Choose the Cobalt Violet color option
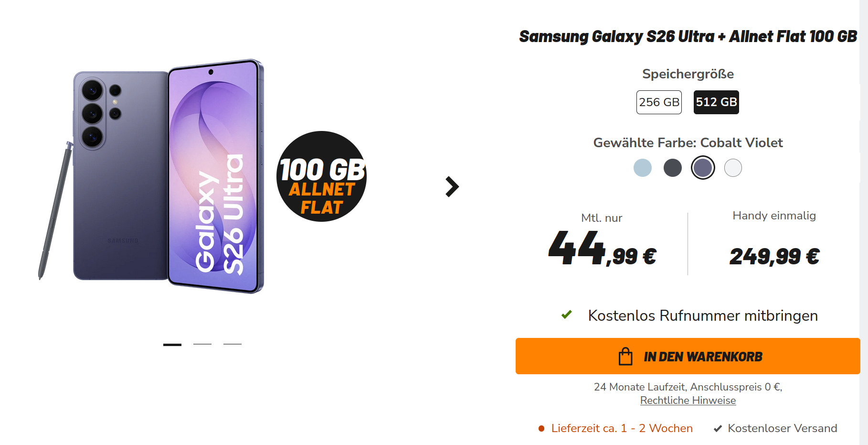 click(x=702, y=168)
